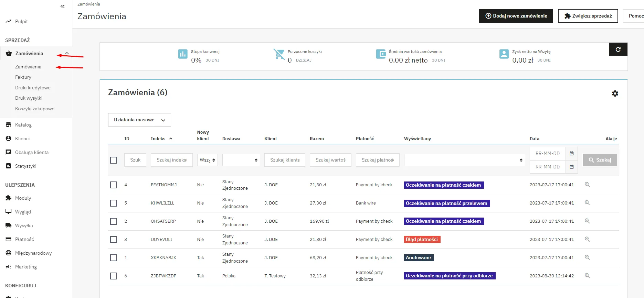Select checkbox for order KHWLILZLL
Viewport: 644px width, 298px height.
(x=114, y=203)
